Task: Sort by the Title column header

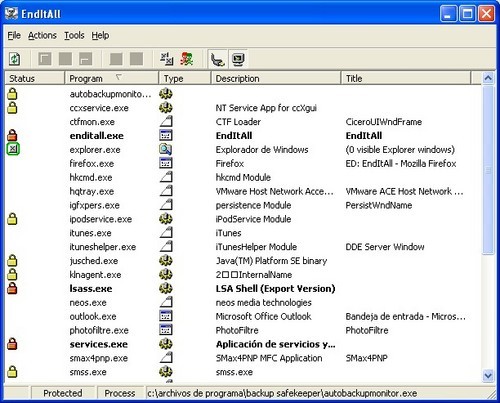Action: coord(406,78)
